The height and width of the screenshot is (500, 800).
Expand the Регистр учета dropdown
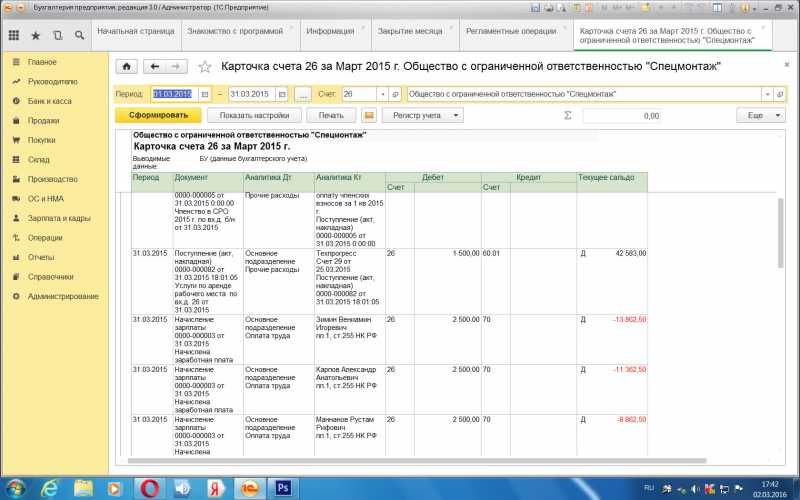coord(422,115)
